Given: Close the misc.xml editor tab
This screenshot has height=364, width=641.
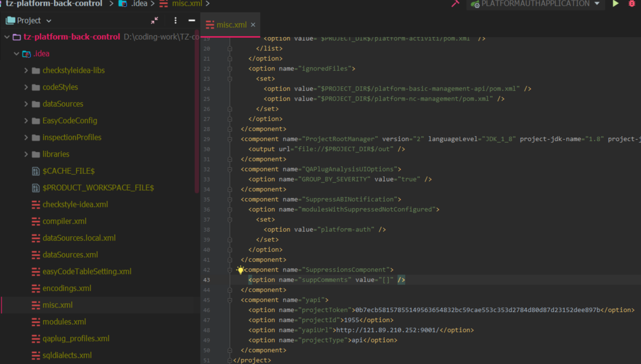Looking at the screenshot, I should pyautogui.click(x=253, y=25).
